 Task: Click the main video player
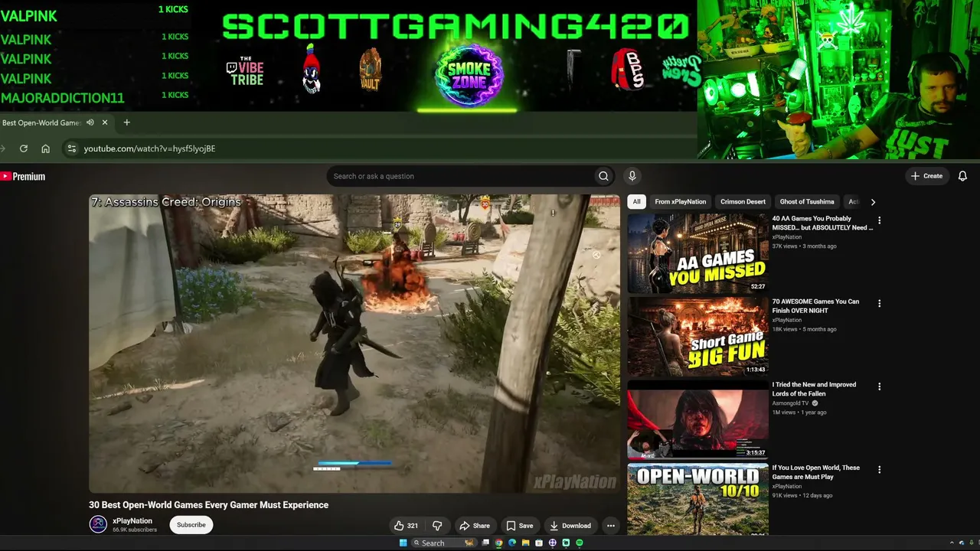point(354,344)
